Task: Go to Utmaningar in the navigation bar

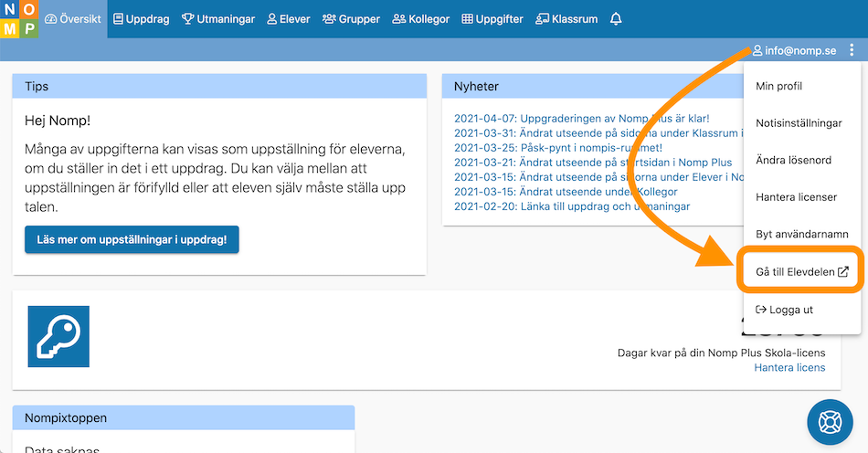Action: (x=218, y=19)
